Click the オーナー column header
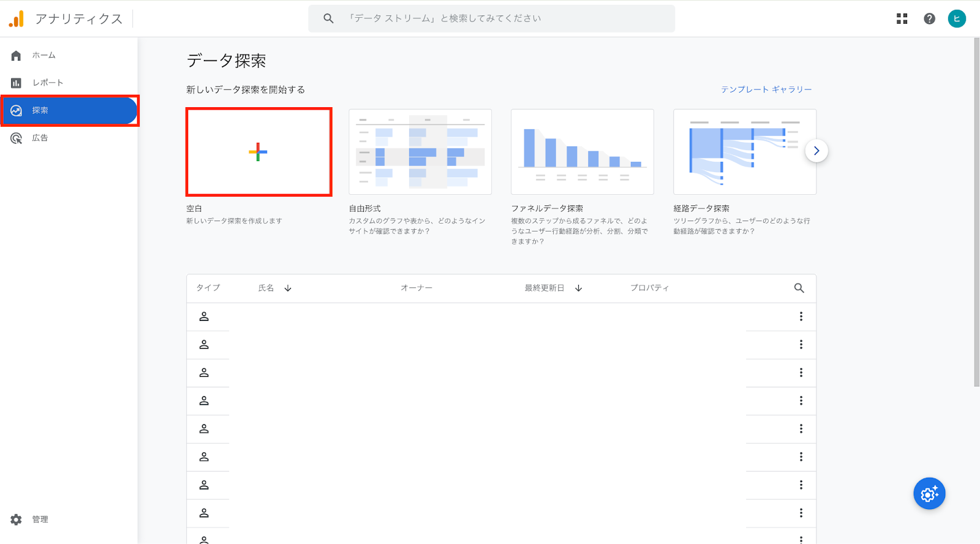The width and height of the screenshot is (980, 544). [417, 288]
